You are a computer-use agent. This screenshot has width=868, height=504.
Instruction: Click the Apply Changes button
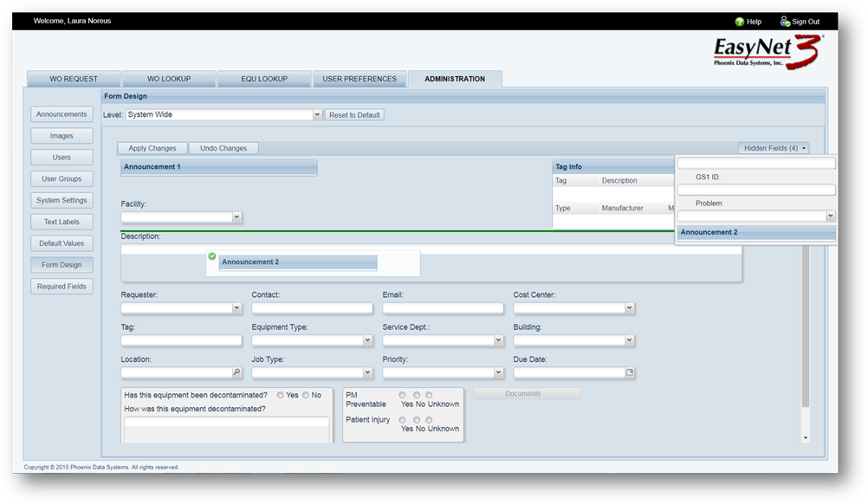tap(152, 148)
